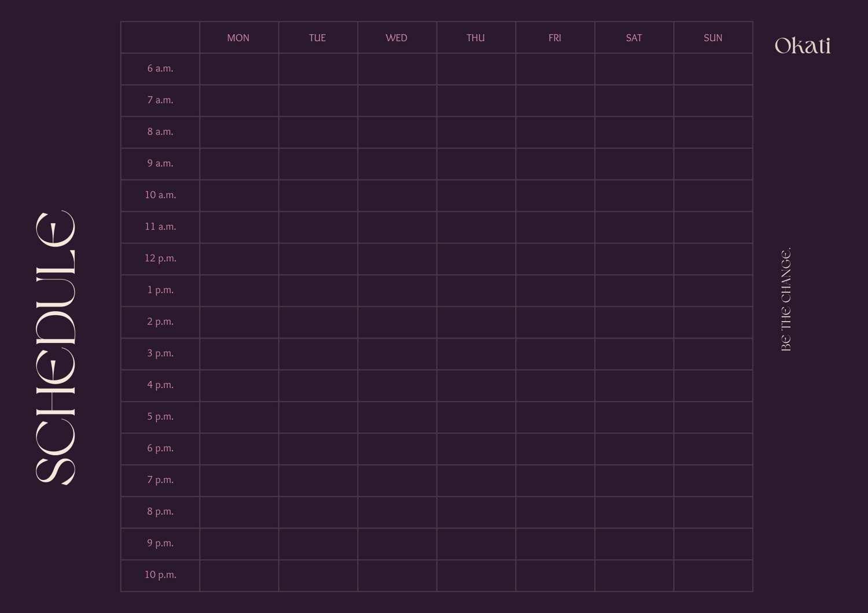This screenshot has width=868, height=613.
Task: Select the MON column header
Action: 238,38
